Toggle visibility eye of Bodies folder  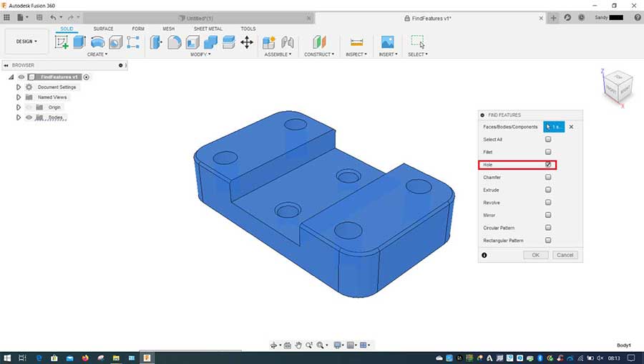(x=29, y=118)
